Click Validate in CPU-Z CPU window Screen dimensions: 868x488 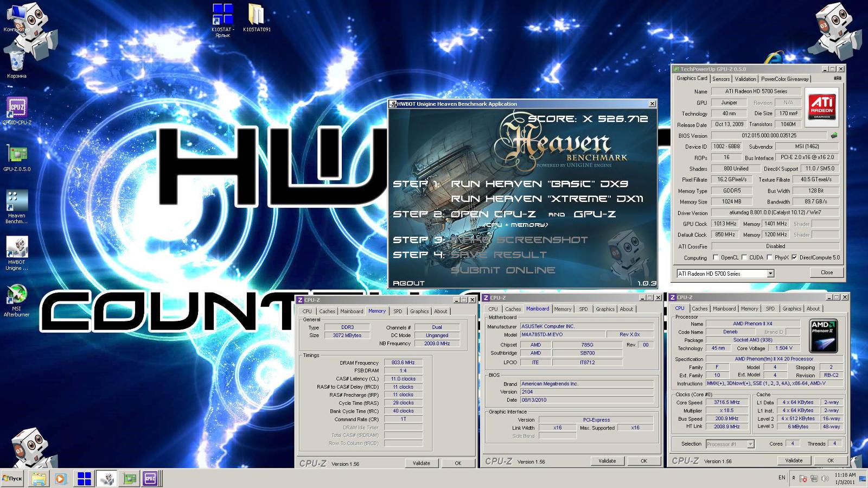794,460
